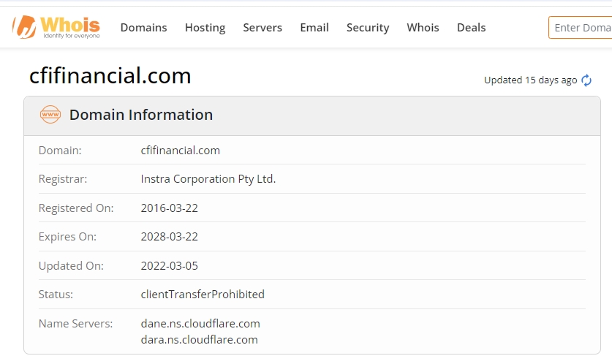Screen dimensions: 612x364
Task: Click the cfifinancial.com page heading
Action: [110, 76]
